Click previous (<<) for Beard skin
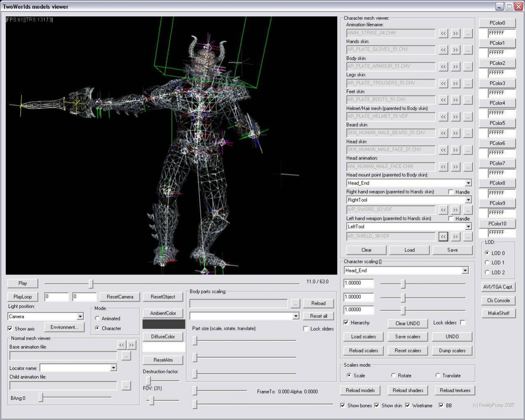Screen dimensions: 525x420 pyautogui.click(x=443, y=133)
